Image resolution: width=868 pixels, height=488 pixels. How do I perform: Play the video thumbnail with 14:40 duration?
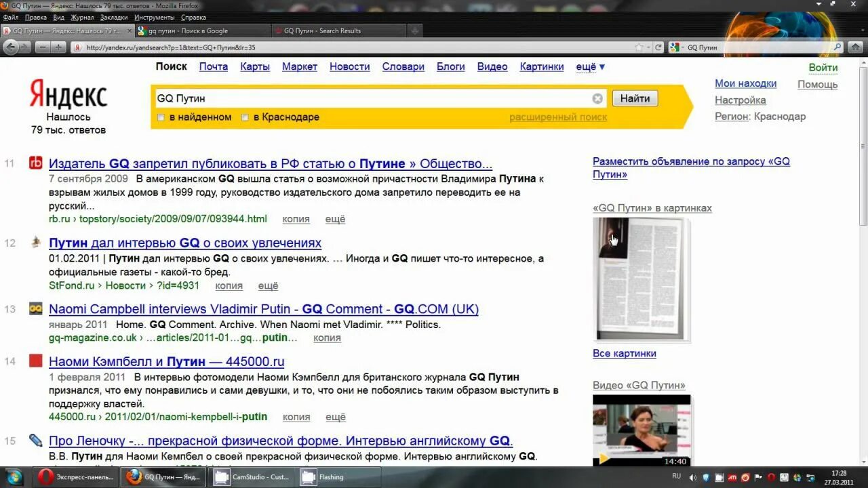pyautogui.click(x=642, y=430)
